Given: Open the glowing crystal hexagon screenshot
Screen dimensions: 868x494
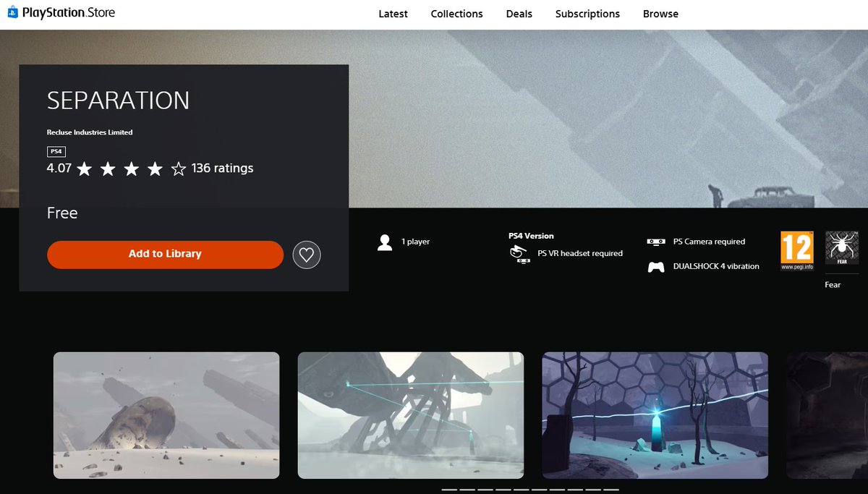Looking at the screenshot, I should 655,415.
